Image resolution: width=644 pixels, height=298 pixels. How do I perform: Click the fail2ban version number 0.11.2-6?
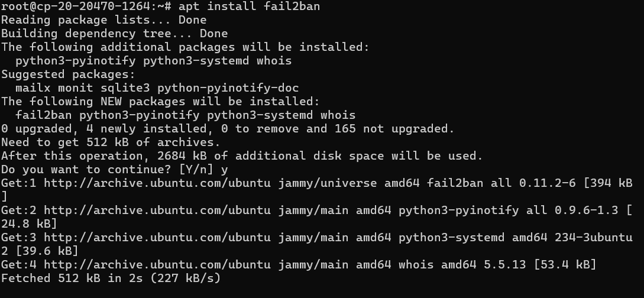(x=548, y=183)
